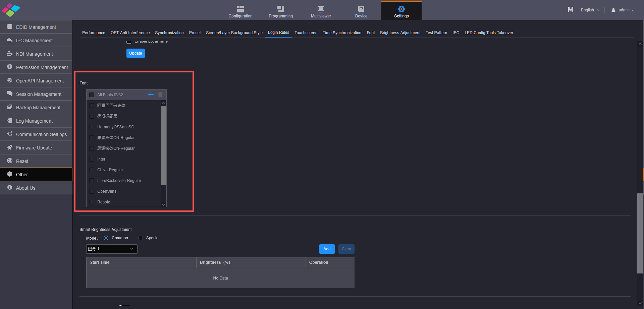The width and height of the screenshot is (644, 309).
Task: Open the Programming section icon
Action: (x=281, y=9)
